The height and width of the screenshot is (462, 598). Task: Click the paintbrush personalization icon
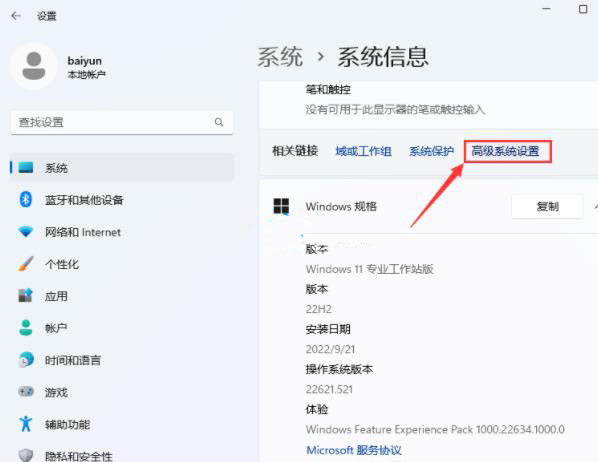[26, 264]
